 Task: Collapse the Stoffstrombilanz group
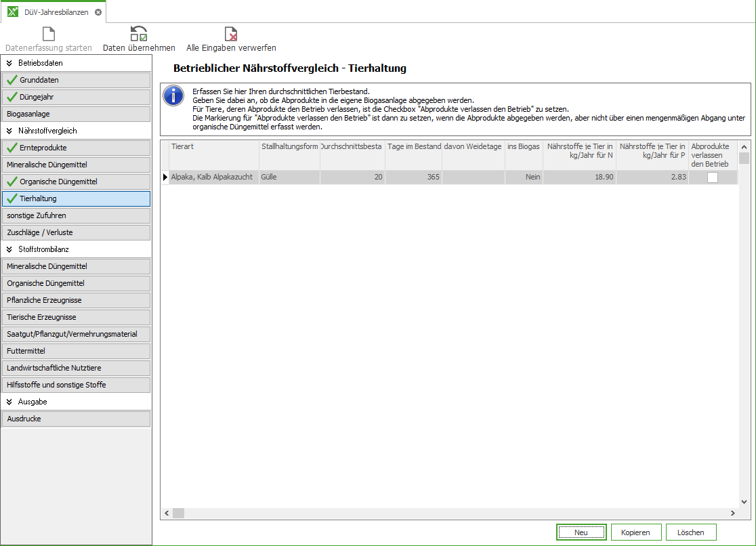9,249
